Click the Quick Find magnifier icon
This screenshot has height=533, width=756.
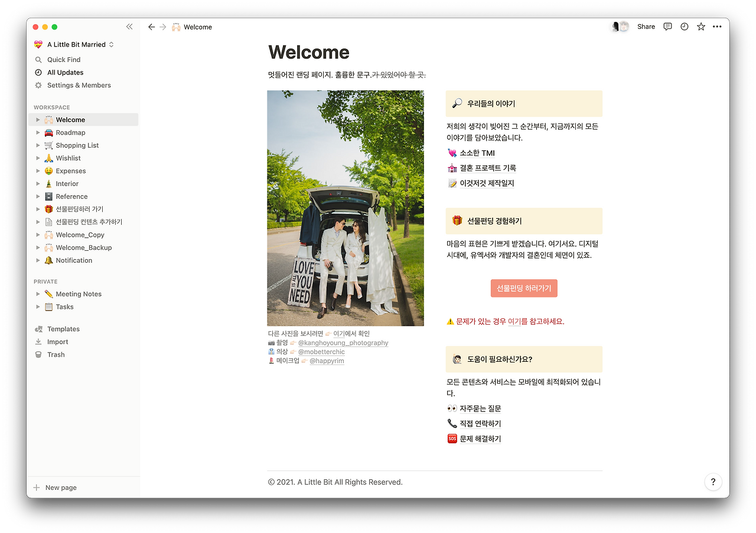(38, 60)
